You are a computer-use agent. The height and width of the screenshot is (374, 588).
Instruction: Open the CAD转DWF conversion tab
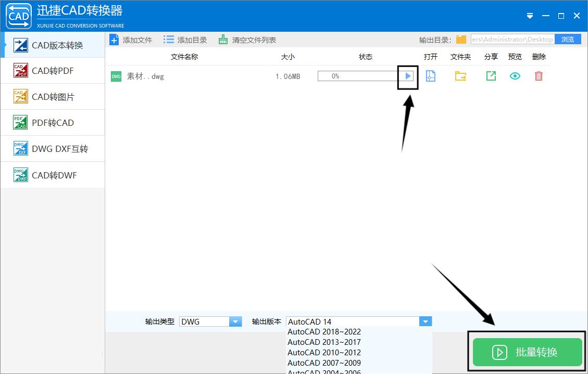click(x=52, y=175)
